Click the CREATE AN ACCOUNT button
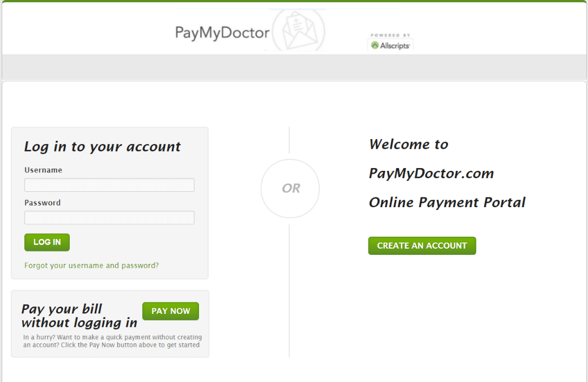 [422, 246]
